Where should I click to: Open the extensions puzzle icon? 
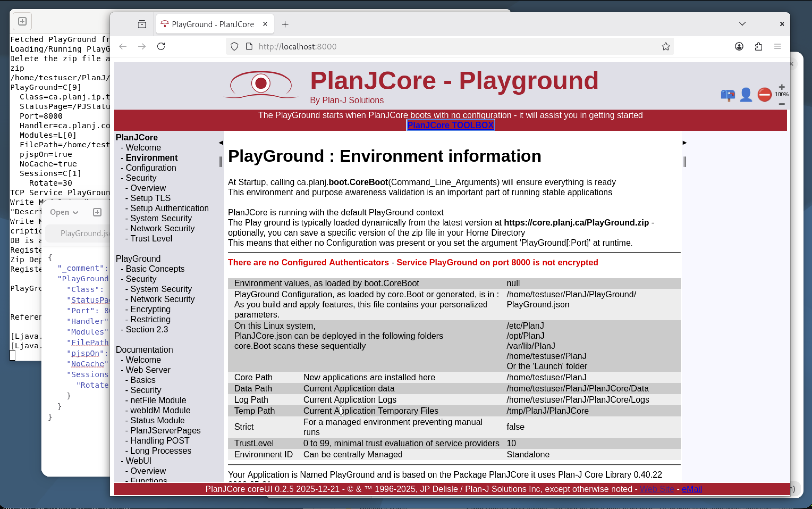(758, 47)
